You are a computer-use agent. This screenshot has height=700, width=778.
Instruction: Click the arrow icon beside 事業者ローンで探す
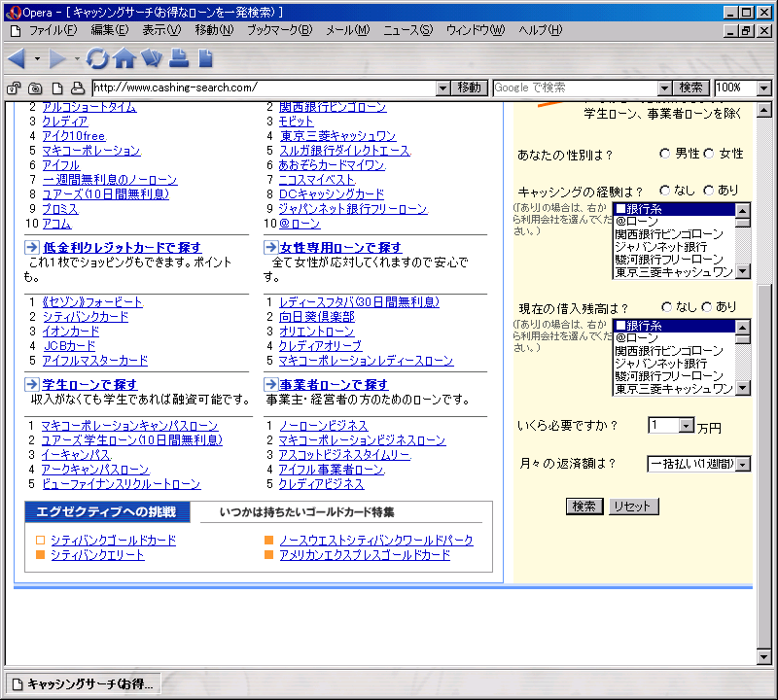pos(271,384)
